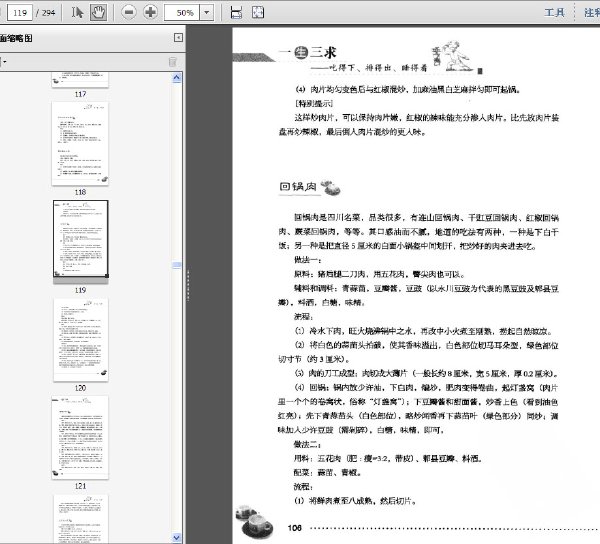This screenshot has height=544, width=600.
Task: Click the thumbnail scrollbar down arrow
Action: pos(176,537)
